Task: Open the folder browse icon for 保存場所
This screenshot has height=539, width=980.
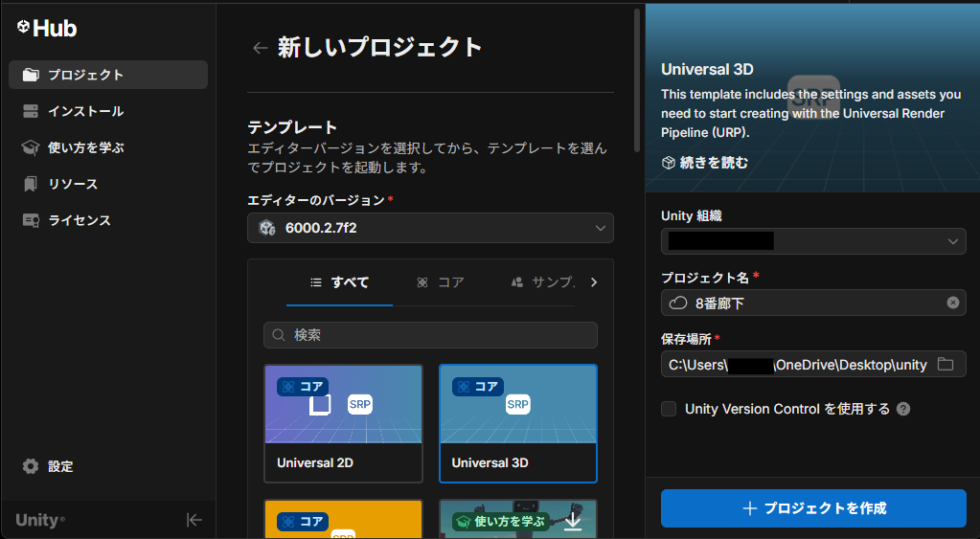Action: [x=946, y=364]
